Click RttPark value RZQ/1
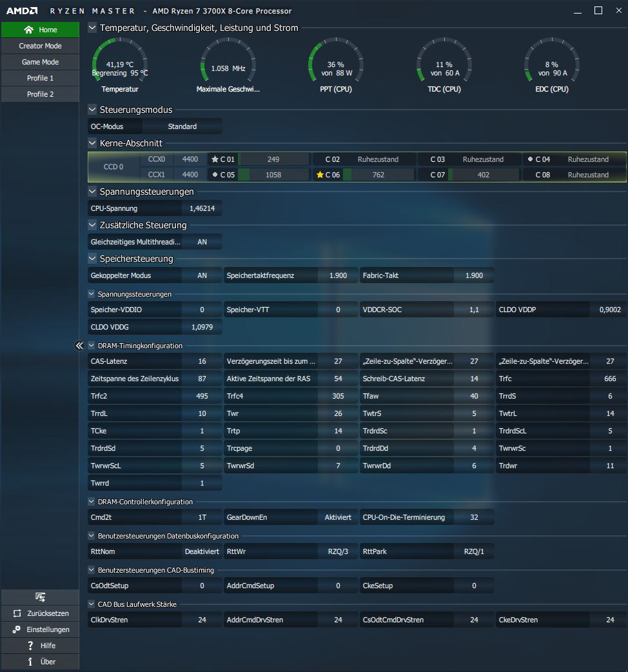This screenshot has height=672, width=628. click(x=474, y=551)
